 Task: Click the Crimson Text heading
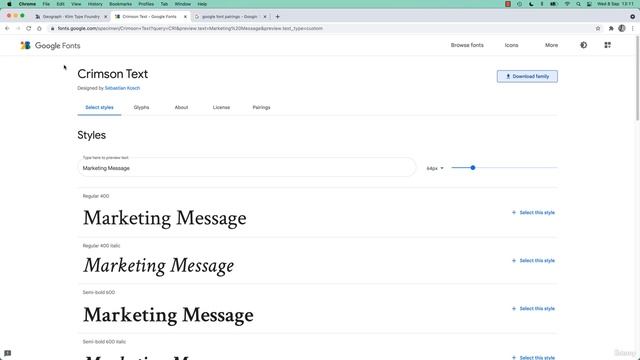pyautogui.click(x=113, y=74)
